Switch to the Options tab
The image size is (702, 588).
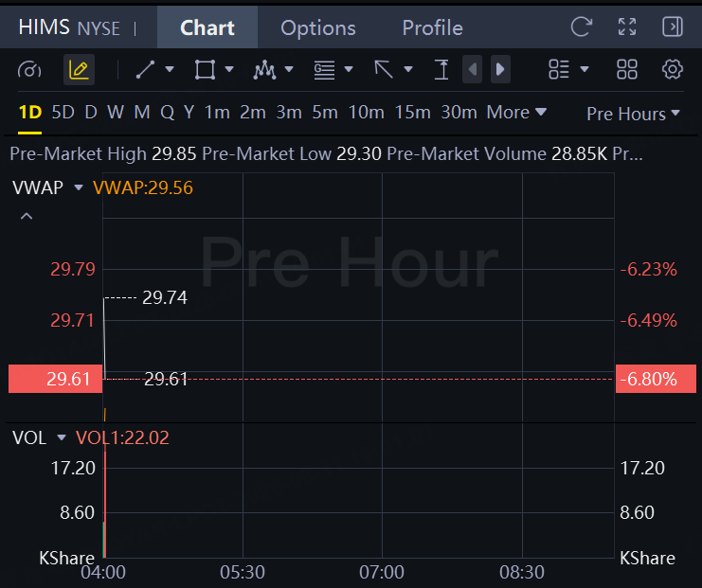[318, 27]
